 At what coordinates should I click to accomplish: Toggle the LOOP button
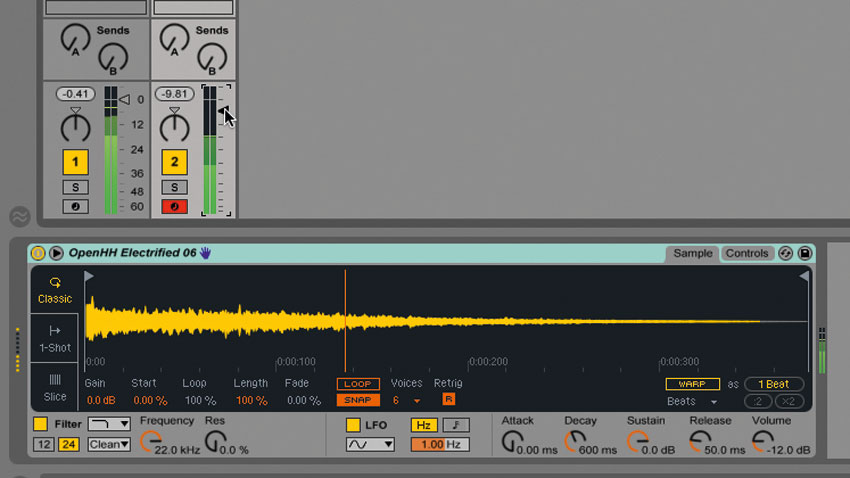[358, 384]
